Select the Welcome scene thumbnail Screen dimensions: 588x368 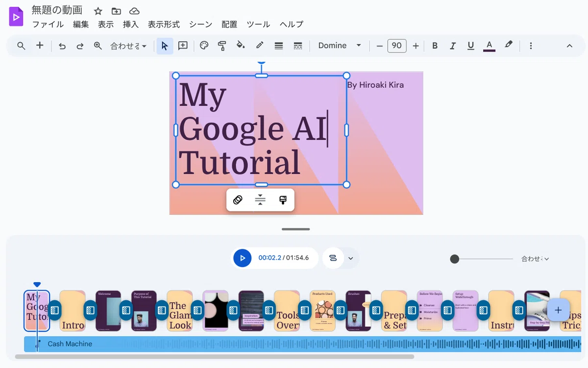pyautogui.click(x=108, y=311)
